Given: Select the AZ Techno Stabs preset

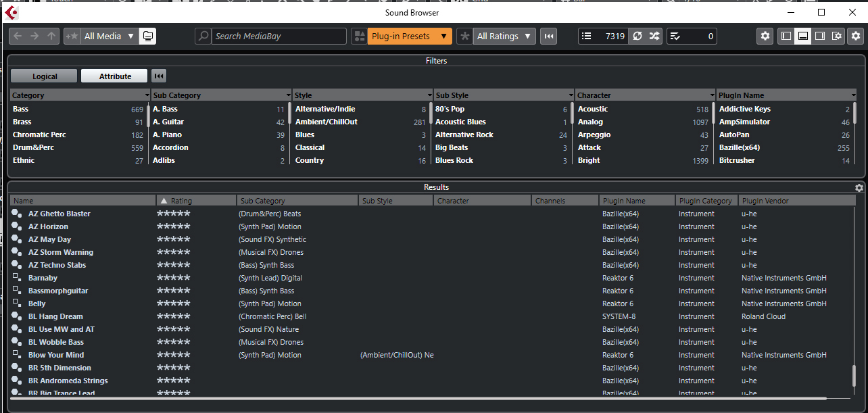Looking at the screenshot, I should (57, 265).
